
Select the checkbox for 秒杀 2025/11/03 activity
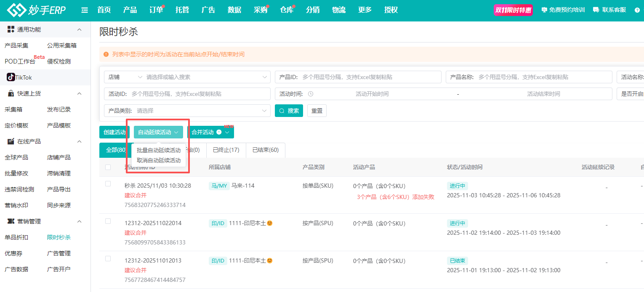click(108, 184)
